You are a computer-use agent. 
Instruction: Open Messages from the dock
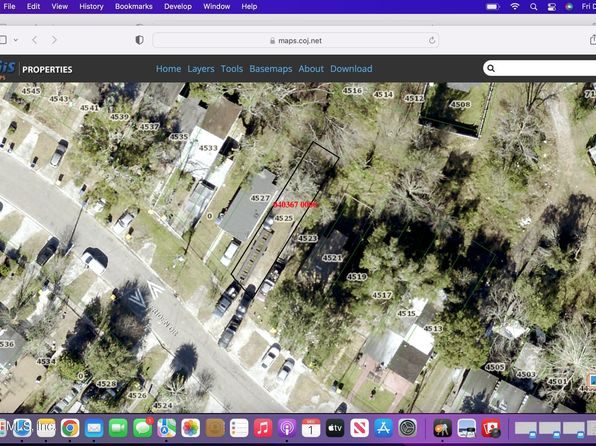click(x=143, y=429)
